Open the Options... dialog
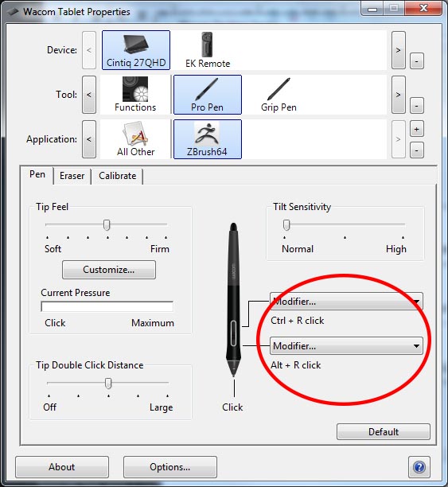Image resolution: width=448 pixels, height=487 pixels. 170,467
